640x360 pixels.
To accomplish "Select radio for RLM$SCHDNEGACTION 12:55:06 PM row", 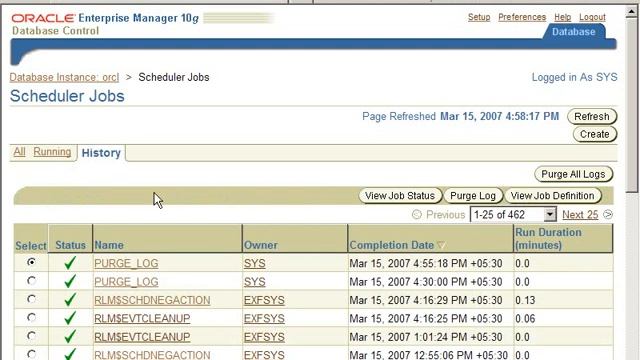I will coord(31,354).
